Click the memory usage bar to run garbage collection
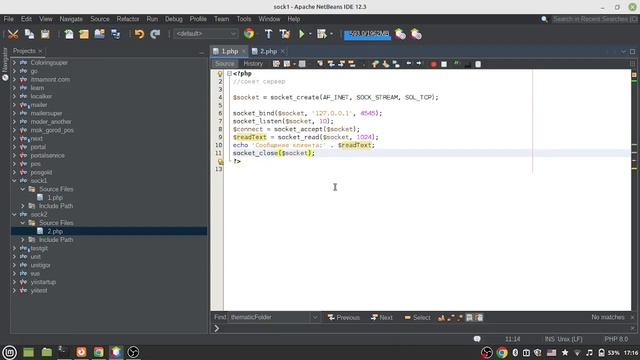 pyautogui.click(x=367, y=34)
